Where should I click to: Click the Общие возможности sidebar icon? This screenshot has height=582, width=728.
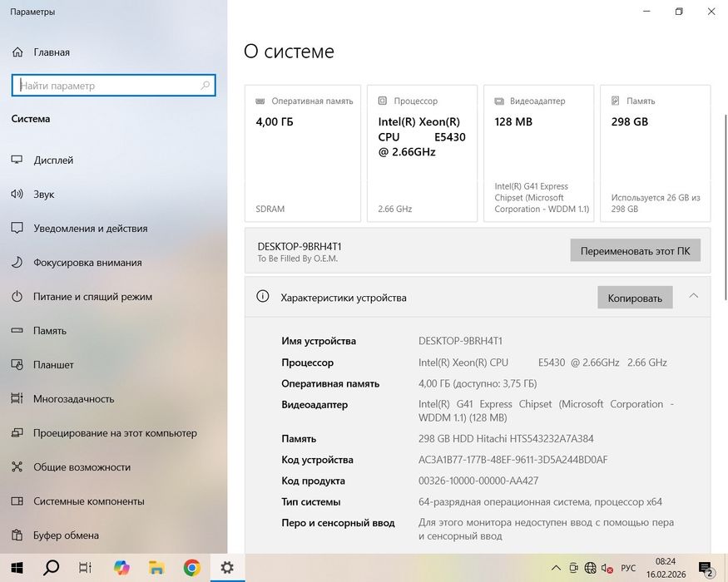point(17,467)
